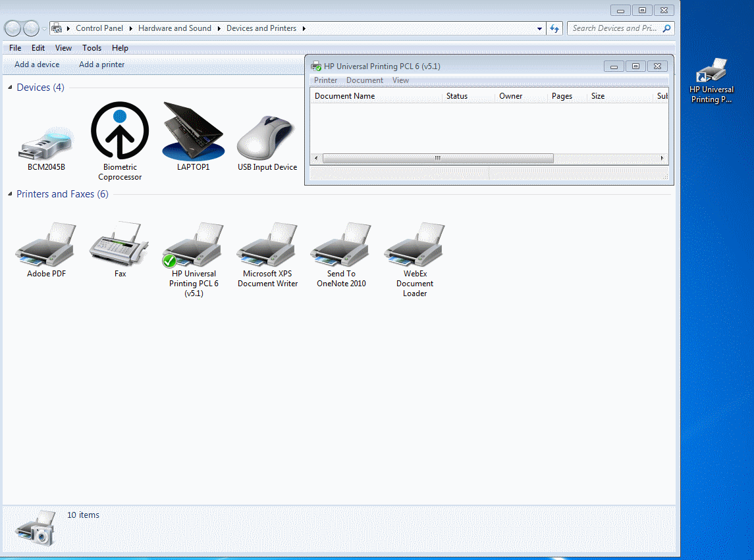Screen dimensions: 754x560
Task: Select the Send To OneNote 2010 printer
Action: [340, 243]
